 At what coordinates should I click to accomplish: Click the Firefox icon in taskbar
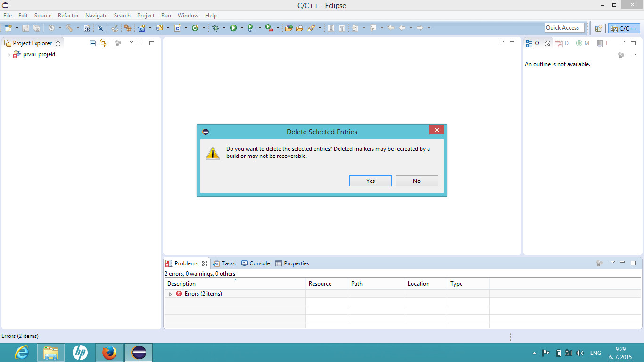[x=109, y=352]
